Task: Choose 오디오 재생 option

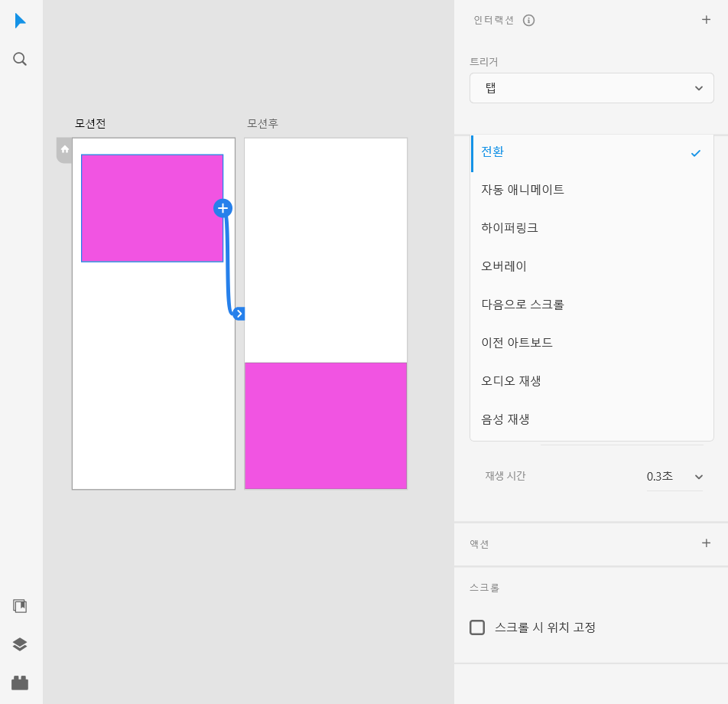Action: 592,381
